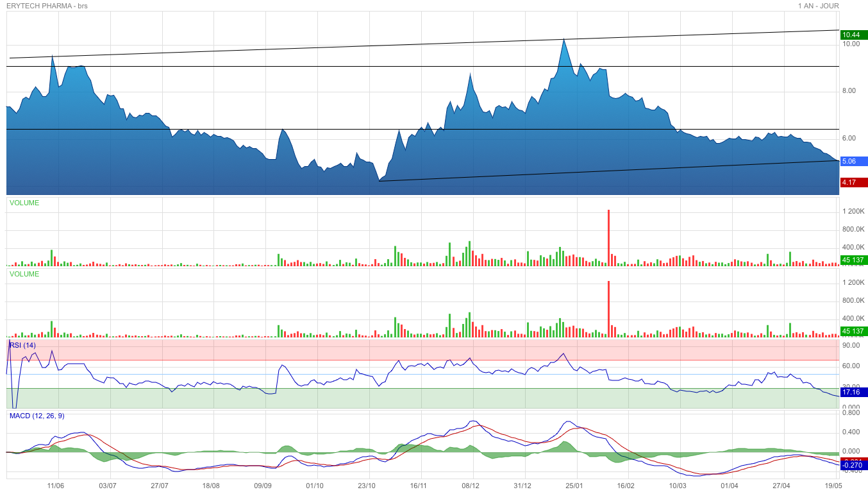This screenshot has height=492, width=868.
Task: Click the first VOLUME panel label
Action: click(24, 201)
